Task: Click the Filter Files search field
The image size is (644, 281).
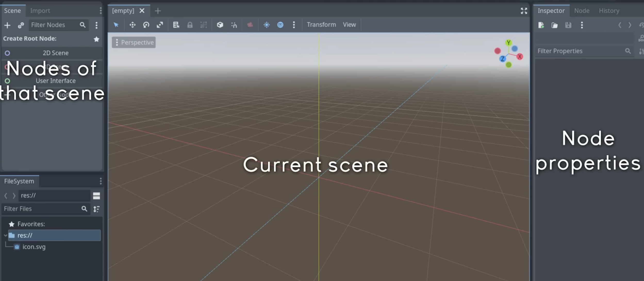Action: click(x=46, y=209)
